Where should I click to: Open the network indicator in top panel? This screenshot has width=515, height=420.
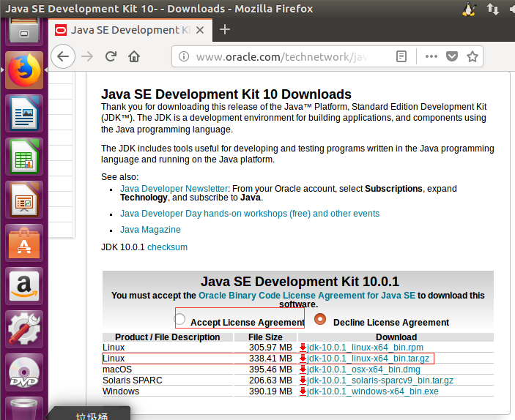pyautogui.click(x=493, y=9)
